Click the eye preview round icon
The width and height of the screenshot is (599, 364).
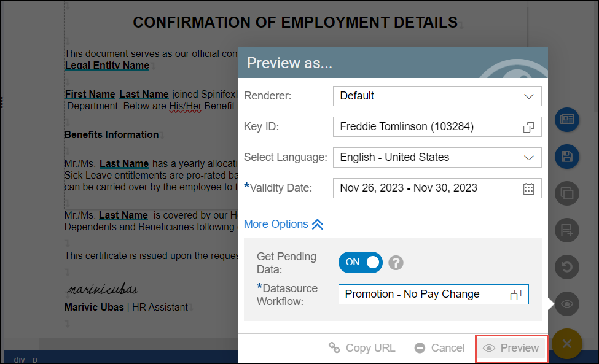[566, 303]
